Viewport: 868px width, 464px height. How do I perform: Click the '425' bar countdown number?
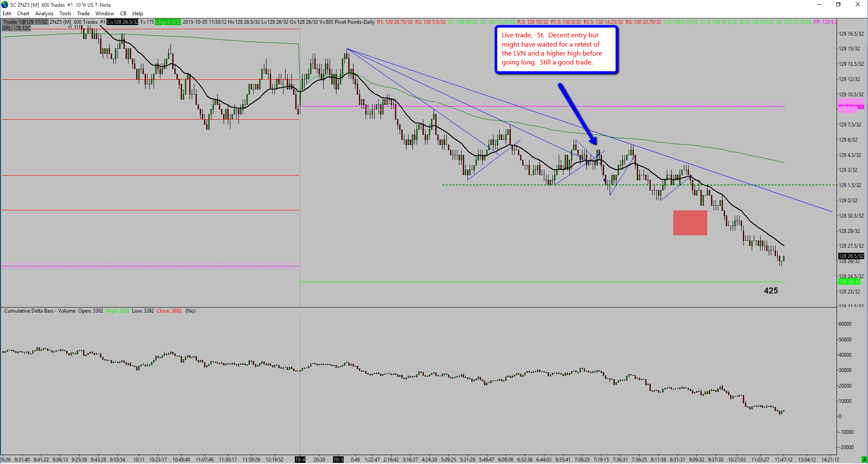point(771,291)
